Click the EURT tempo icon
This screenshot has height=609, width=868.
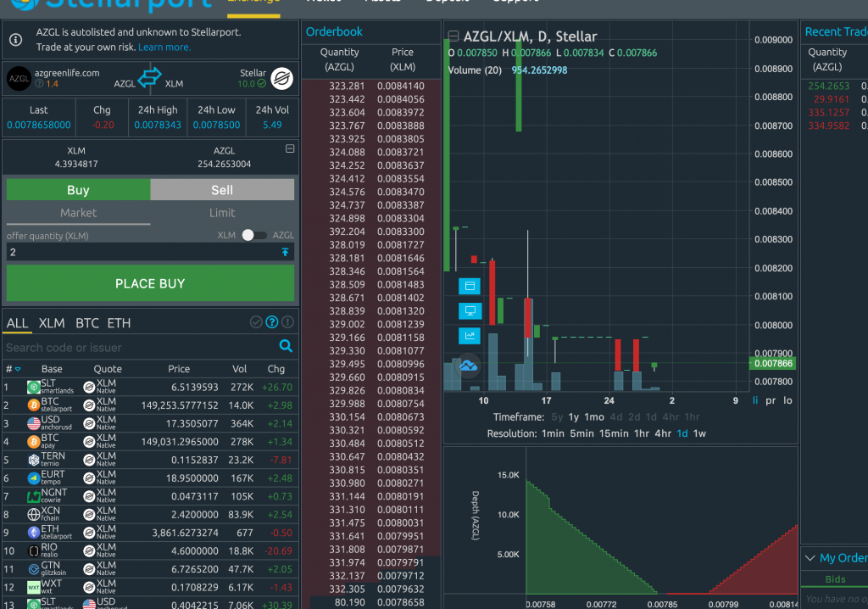[34, 478]
